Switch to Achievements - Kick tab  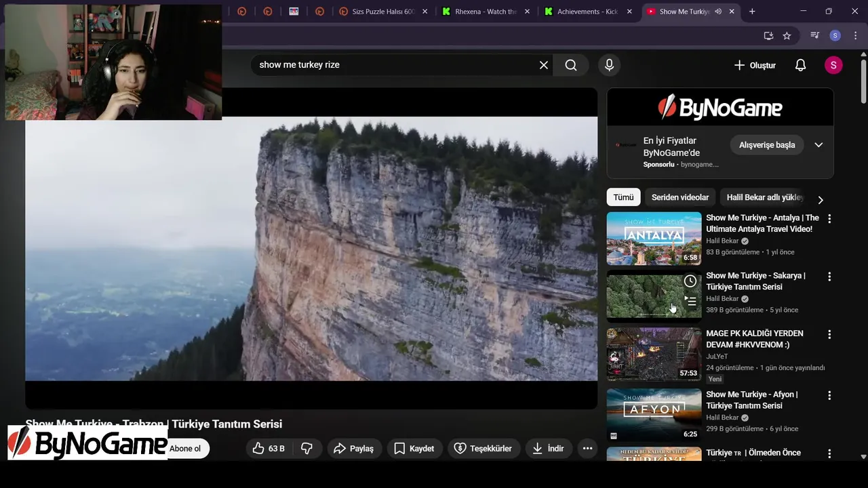(586, 12)
